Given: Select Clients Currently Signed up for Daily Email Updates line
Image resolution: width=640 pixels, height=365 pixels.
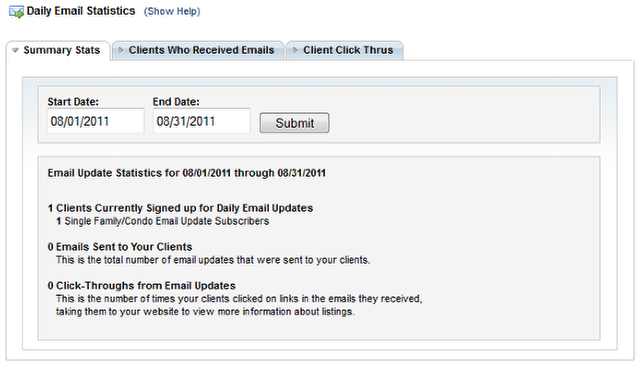Looking at the screenshot, I should [180, 208].
